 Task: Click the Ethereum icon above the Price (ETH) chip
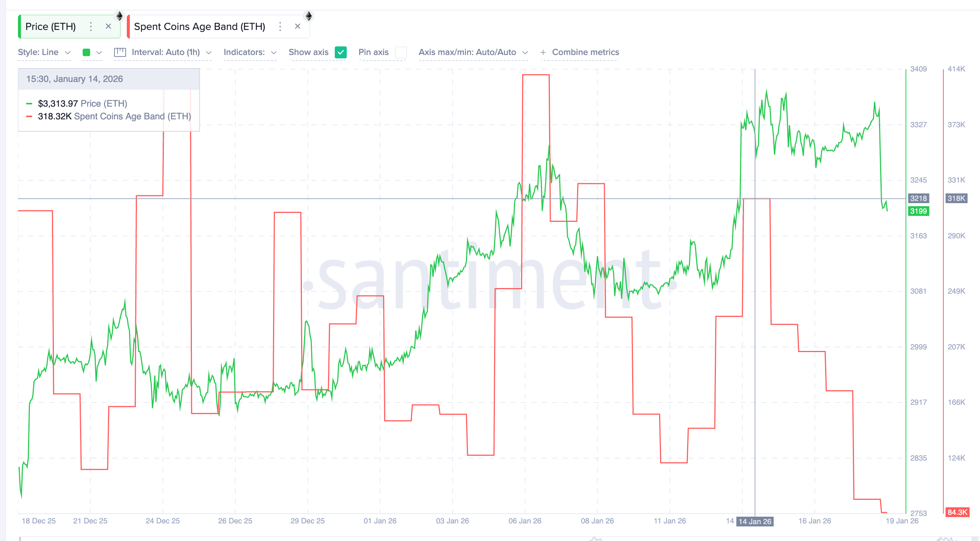(119, 16)
